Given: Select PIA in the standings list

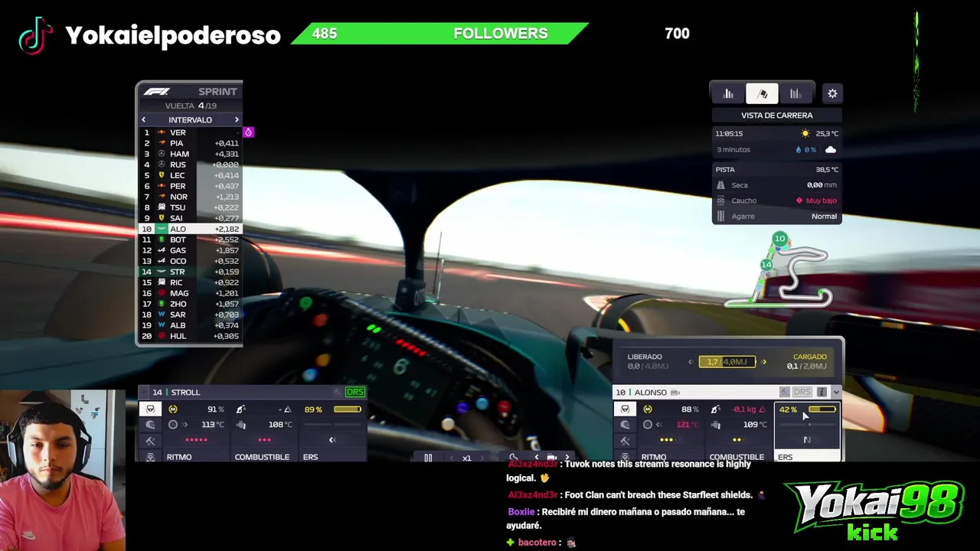Looking at the screenshot, I should tap(189, 143).
